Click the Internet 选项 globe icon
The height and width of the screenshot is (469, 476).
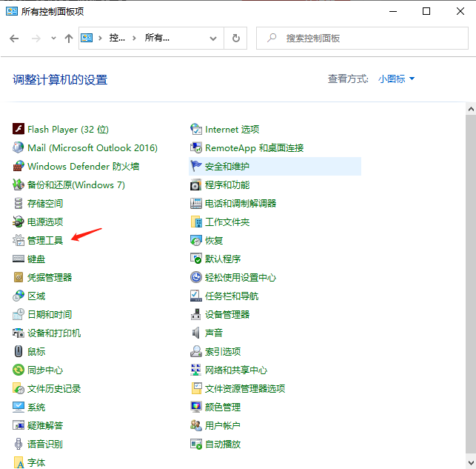[195, 129]
